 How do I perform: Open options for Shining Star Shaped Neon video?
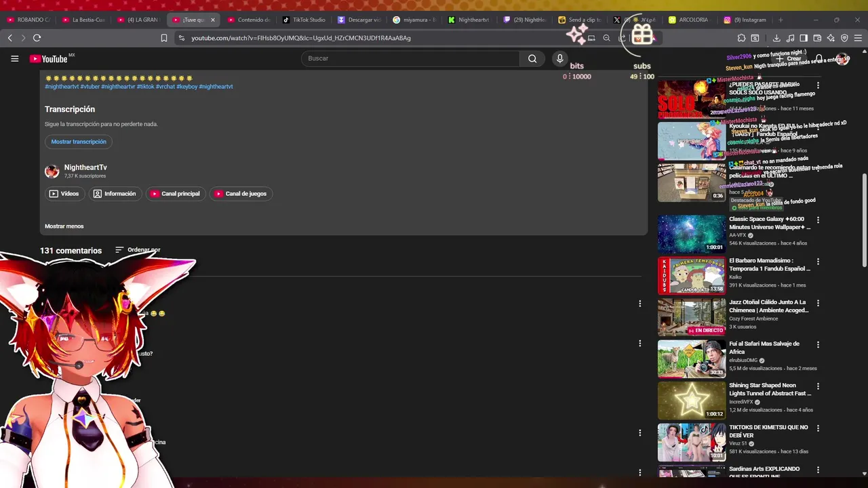(818, 386)
